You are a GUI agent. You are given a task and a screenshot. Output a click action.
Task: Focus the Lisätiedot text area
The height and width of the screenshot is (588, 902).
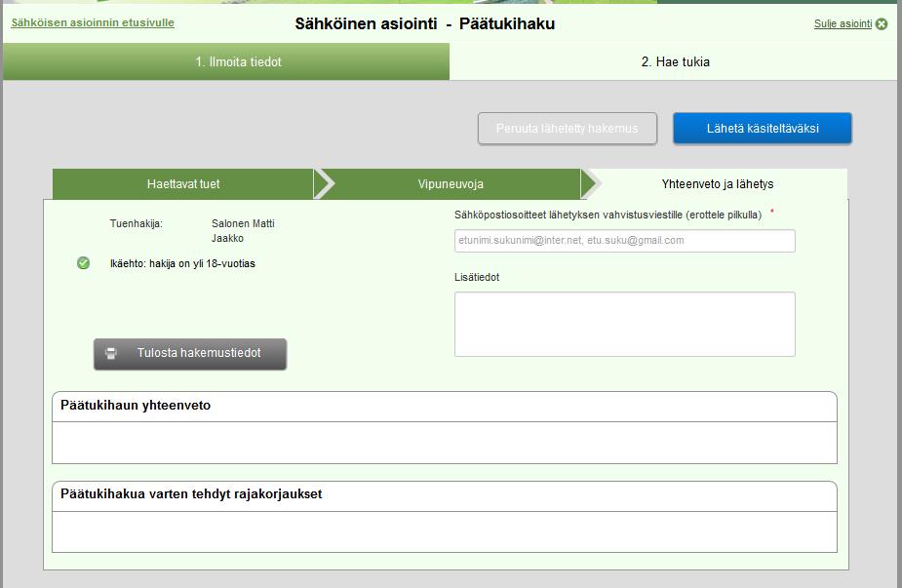point(625,324)
